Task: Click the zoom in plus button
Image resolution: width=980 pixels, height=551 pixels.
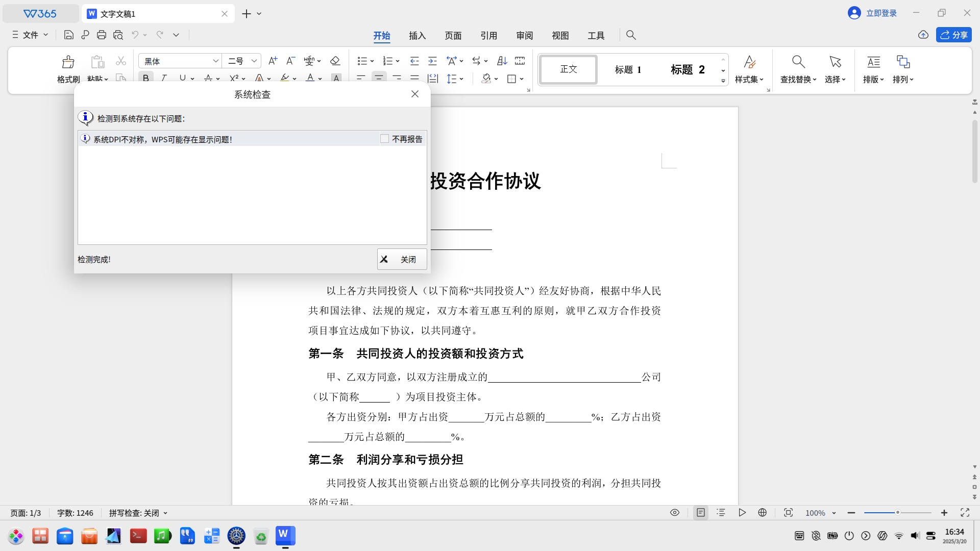Action: [x=944, y=513]
